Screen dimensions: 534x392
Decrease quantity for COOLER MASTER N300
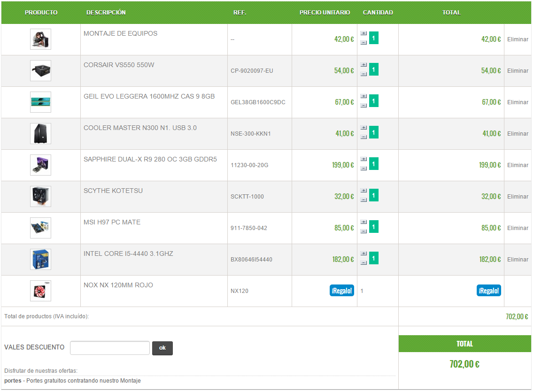point(364,137)
